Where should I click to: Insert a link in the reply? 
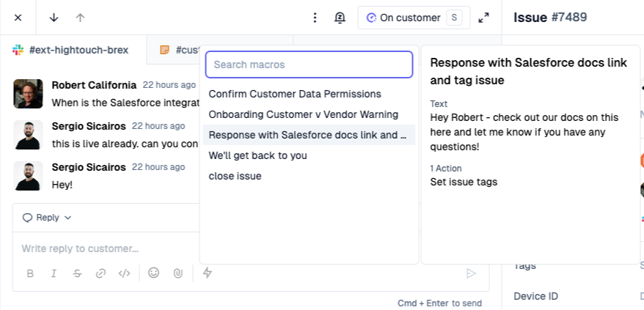100,273
